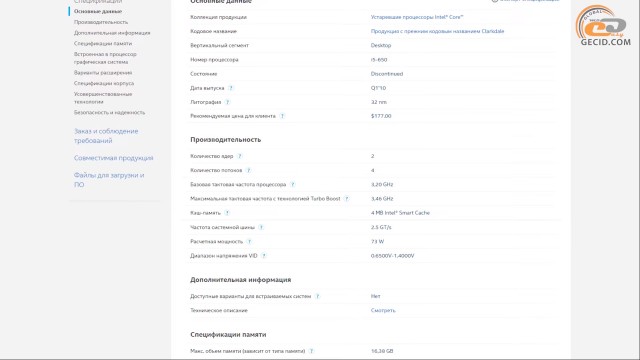Viewport: 640px width, 360px height.
Task: Select Безопасность и надежность sidebar item
Action: [109, 113]
